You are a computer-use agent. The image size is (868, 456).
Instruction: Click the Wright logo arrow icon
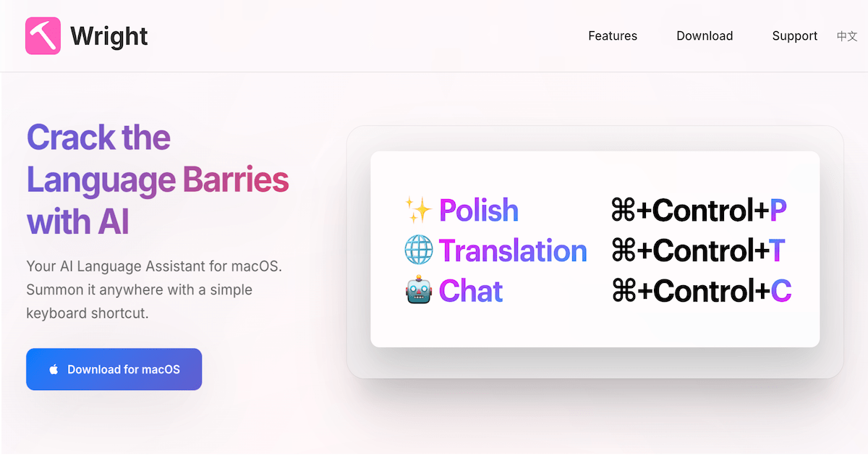[42, 35]
